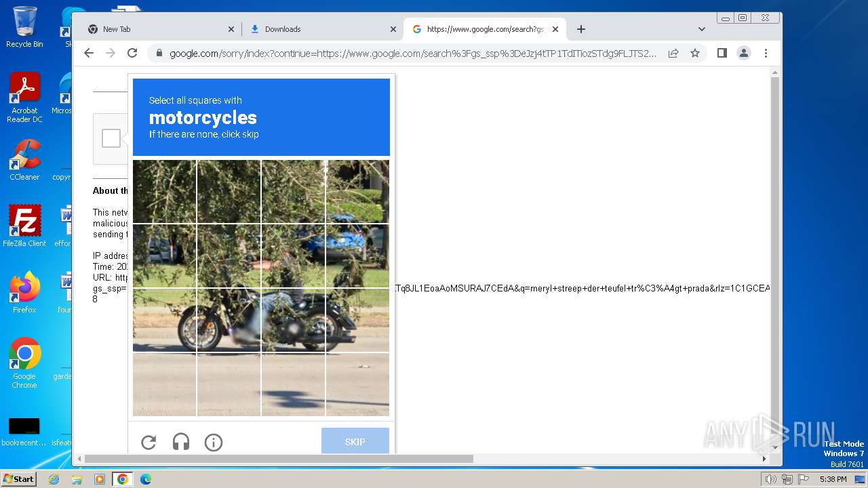868x488 pixels.
Task: Open captcha help info icon
Action: coord(214,443)
